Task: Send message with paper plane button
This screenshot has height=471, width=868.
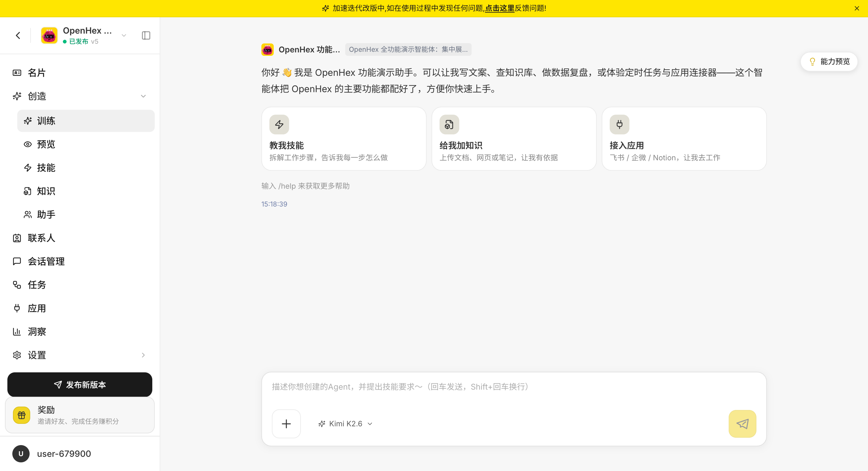Action: point(743,424)
